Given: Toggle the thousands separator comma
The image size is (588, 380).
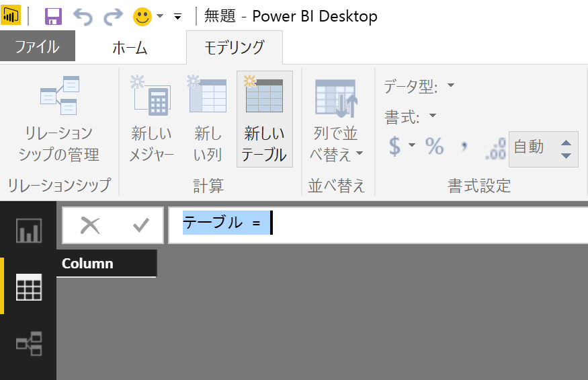Looking at the screenshot, I should point(464,146).
